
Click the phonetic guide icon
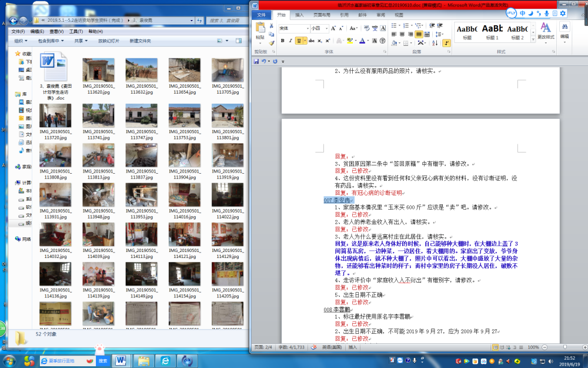[375, 28]
